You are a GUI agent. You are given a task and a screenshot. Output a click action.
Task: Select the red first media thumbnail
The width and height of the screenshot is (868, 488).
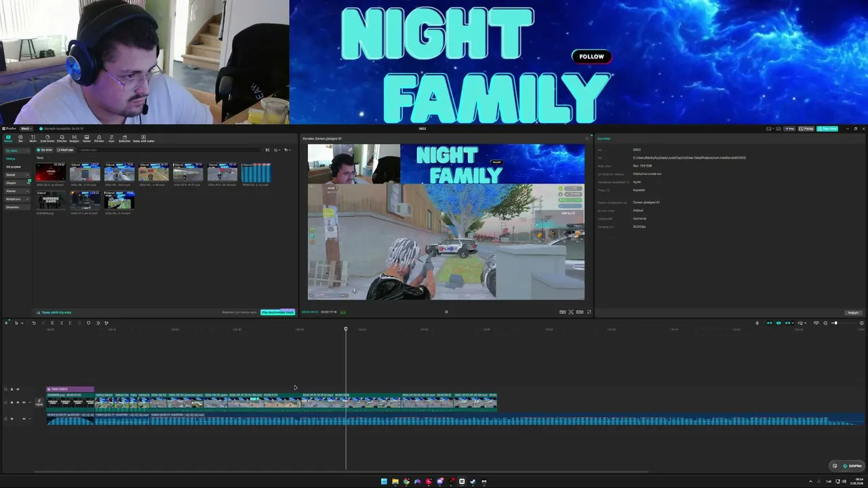(x=51, y=172)
